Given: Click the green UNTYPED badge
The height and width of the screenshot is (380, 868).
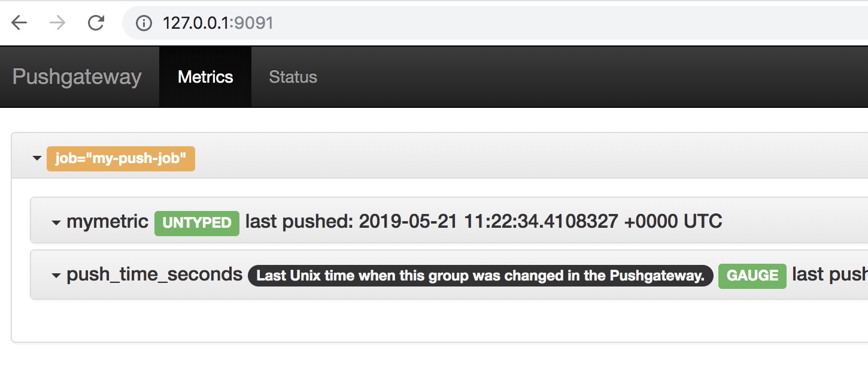Looking at the screenshot, I should point(197,223).
